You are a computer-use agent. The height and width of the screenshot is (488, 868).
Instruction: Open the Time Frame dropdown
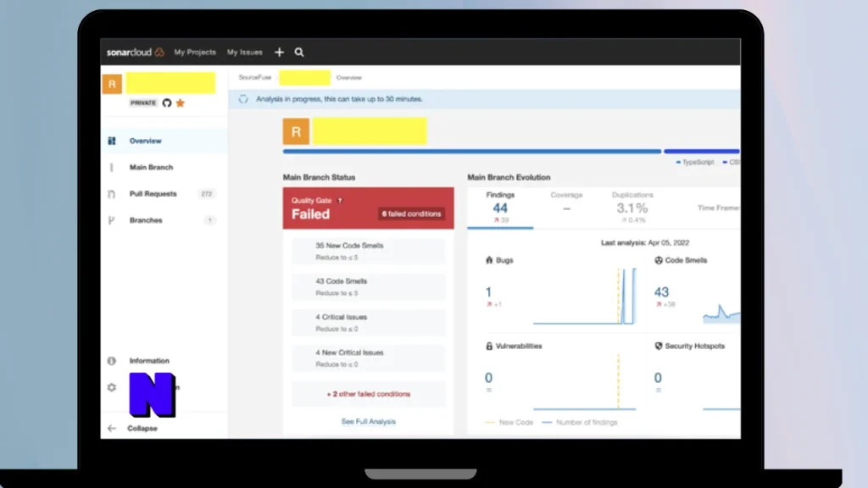[718, 208]
